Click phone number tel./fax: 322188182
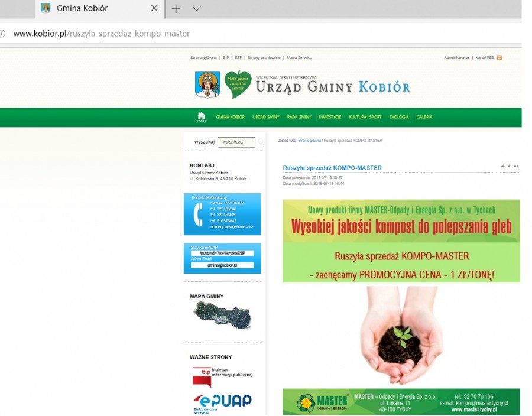 tap(227, 203)
